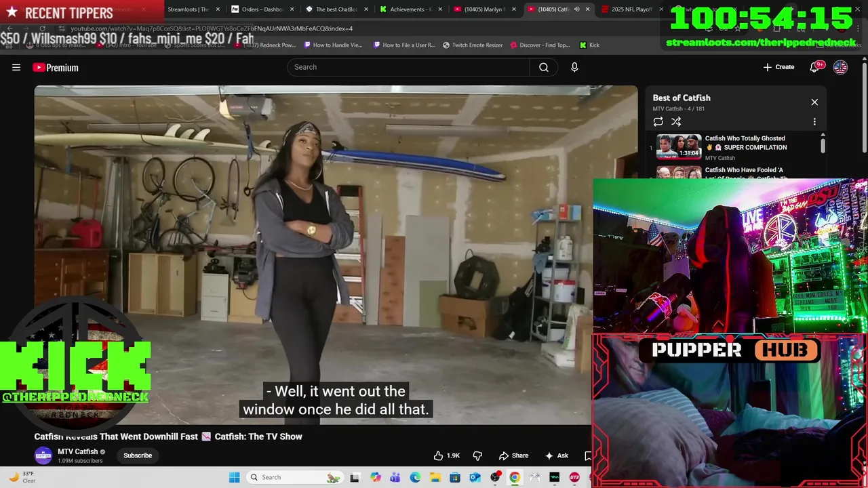Click the Windows taskbar search box
This screenshot has height=488, width=868.
click(x=294, y=477)
